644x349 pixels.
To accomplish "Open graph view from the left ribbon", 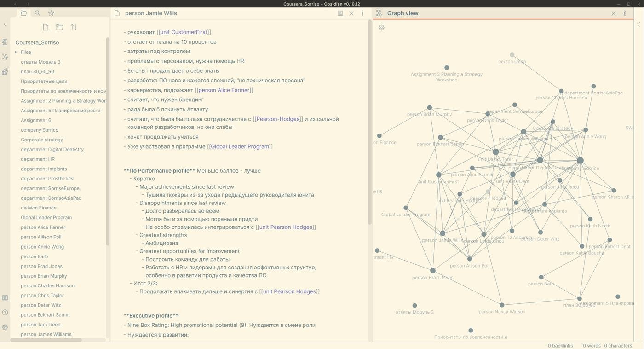I will click(x=5, y=57).
